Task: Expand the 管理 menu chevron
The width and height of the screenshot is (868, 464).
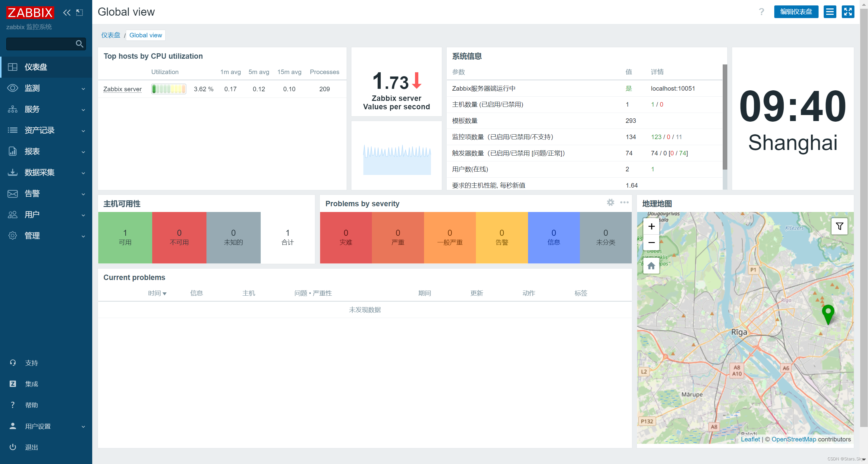Action: 83,236
